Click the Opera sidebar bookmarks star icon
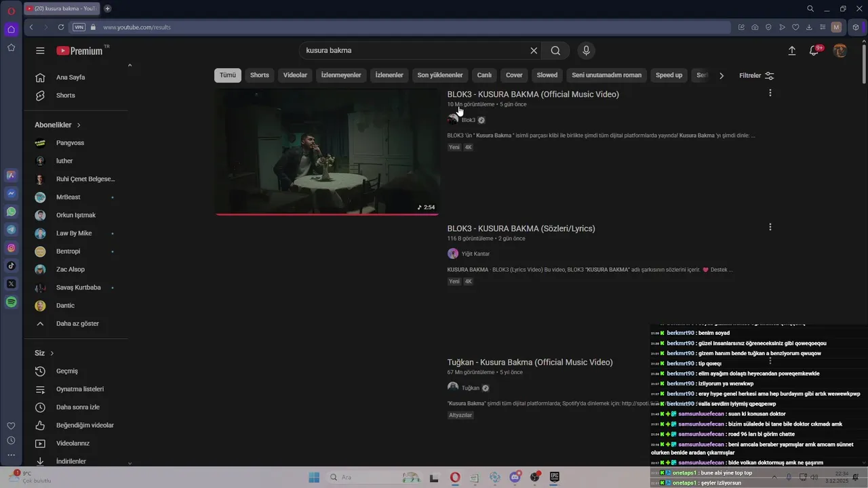This screenshot has height=488, width=868. coord(12,47)
